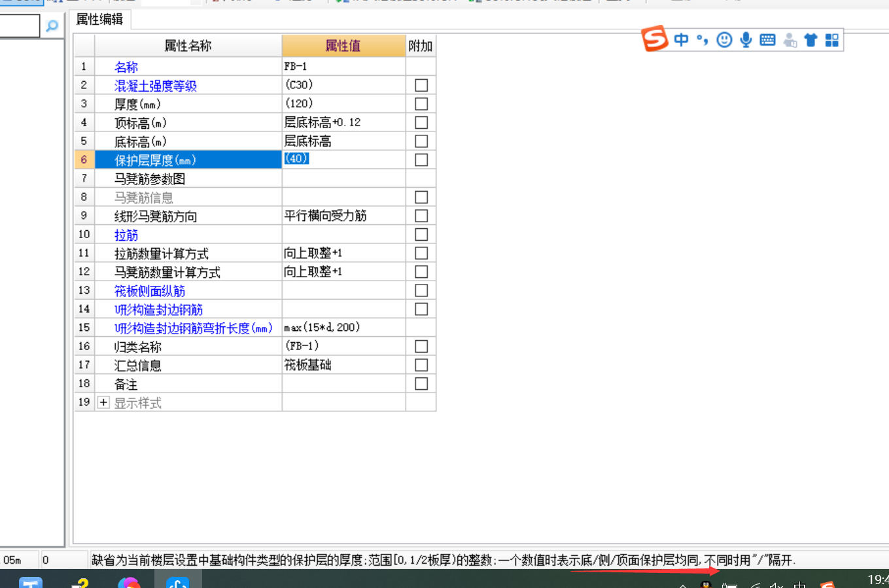Click the 名称 property link

click(x=126, y=67)
